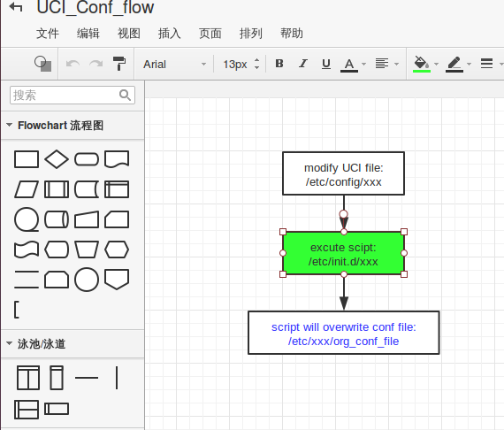Open the 编辑 menu
The height and width of the screenshot is (430, 504).
(88, 34)
